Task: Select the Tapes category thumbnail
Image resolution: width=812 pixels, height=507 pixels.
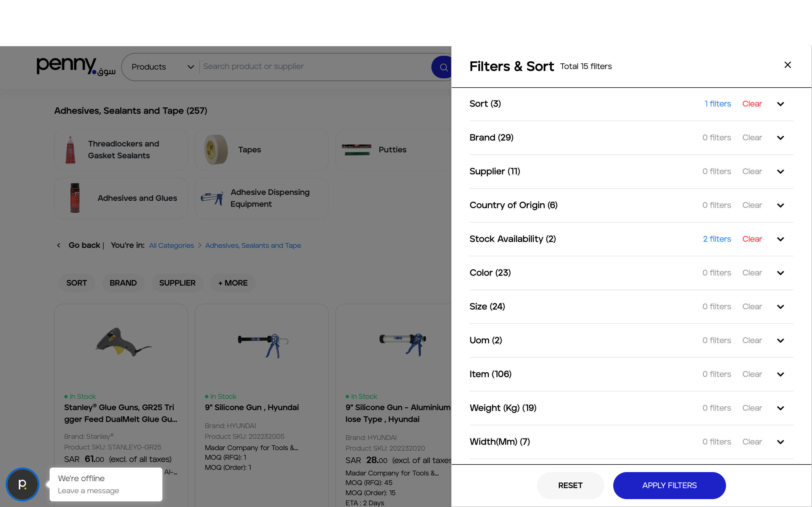Action: coord(216,150)
